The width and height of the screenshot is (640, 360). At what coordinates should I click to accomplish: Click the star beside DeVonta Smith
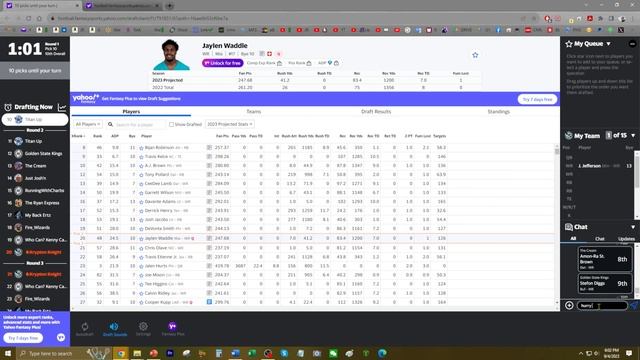click(x=141, y=229)
